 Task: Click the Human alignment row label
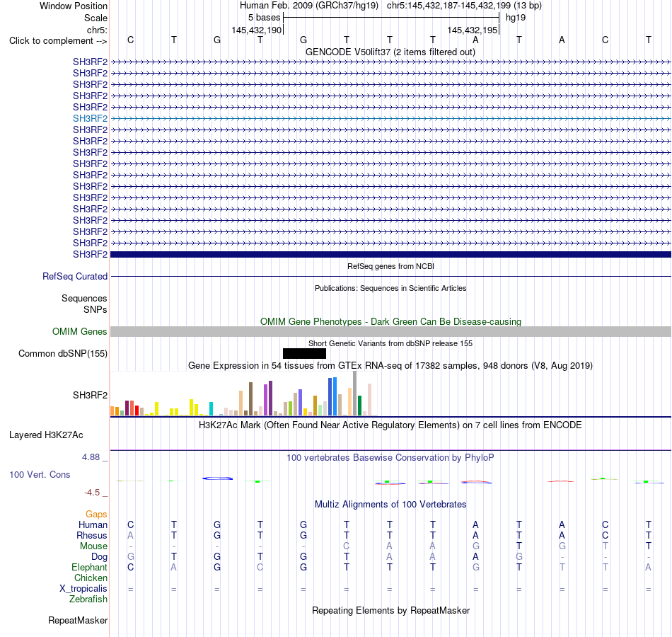(x=93, y=524)
